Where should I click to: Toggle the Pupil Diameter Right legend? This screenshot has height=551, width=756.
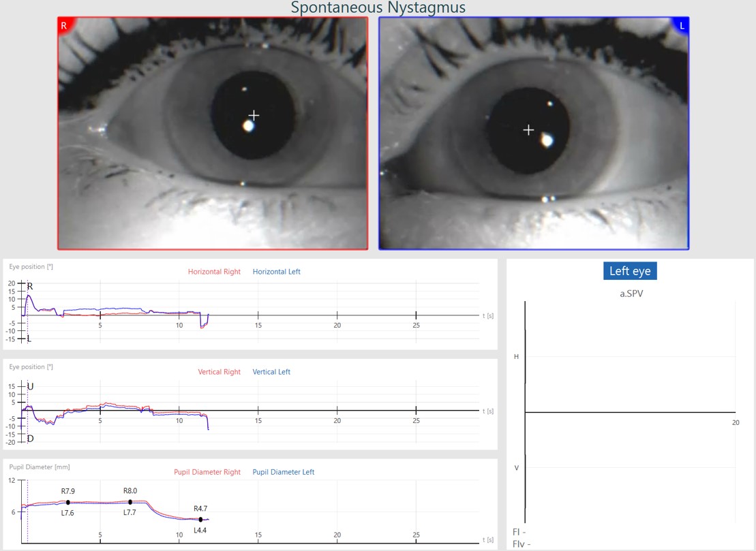point(207,472)
